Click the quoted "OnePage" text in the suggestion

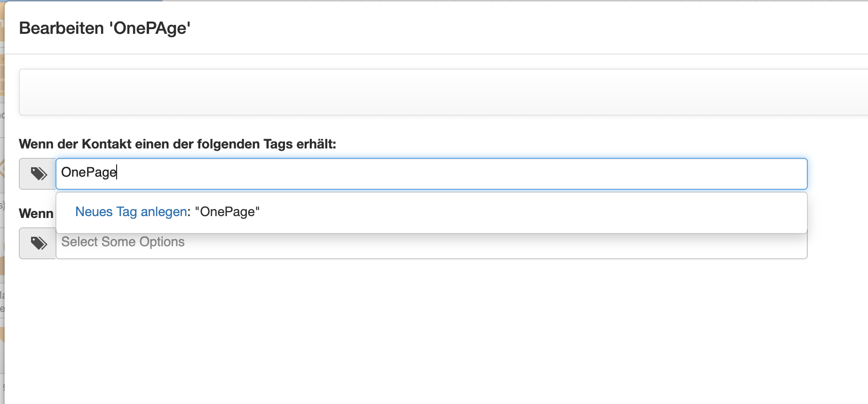click(x=227, y=212)
